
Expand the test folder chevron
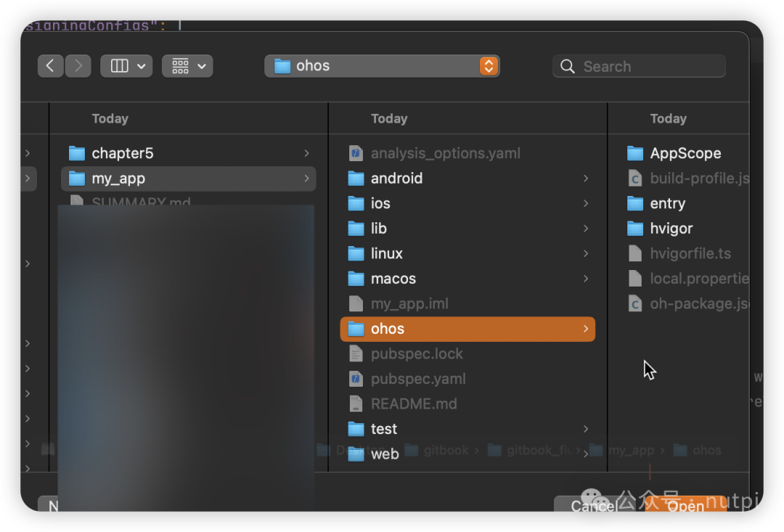[x=586, y=429]
